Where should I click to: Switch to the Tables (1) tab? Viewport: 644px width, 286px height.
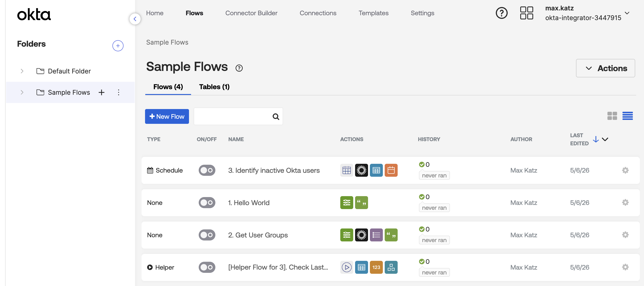214,87
